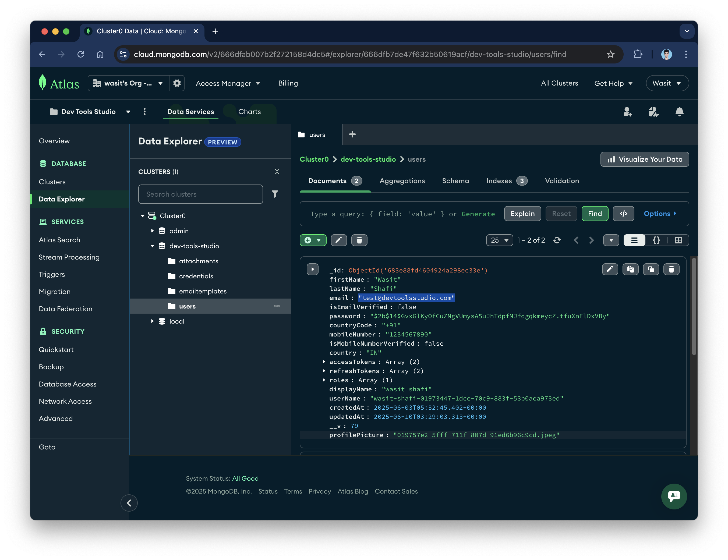Expand the admin database tree node

click(152, 231)
